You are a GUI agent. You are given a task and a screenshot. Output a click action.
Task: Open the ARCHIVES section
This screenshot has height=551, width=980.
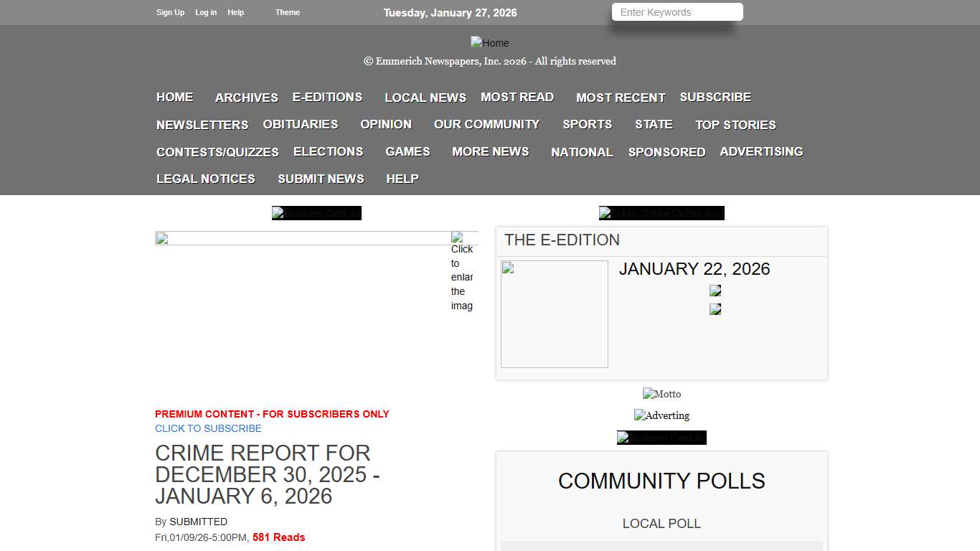[246, 97]
